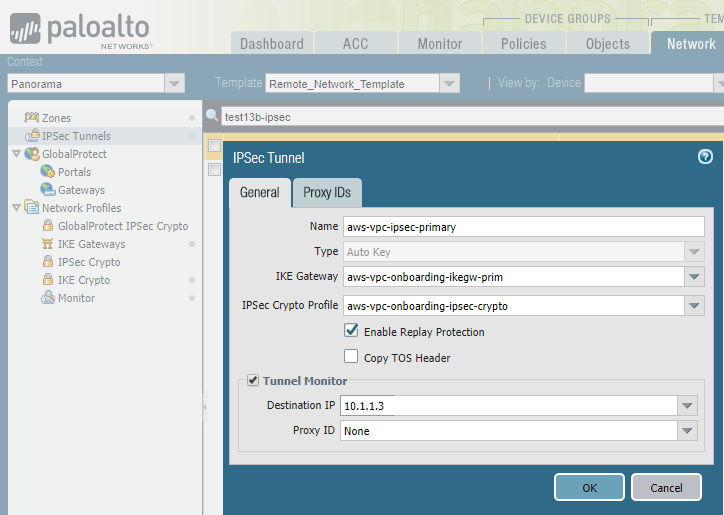Click the Portals icon
Screen dimensions: 724x515
click(48, 172)
